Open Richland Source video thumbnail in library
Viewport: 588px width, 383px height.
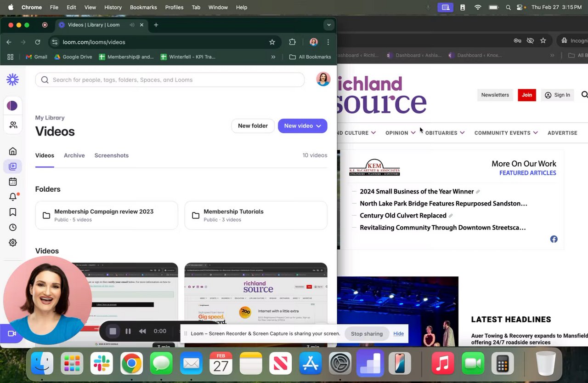point(256,305)
